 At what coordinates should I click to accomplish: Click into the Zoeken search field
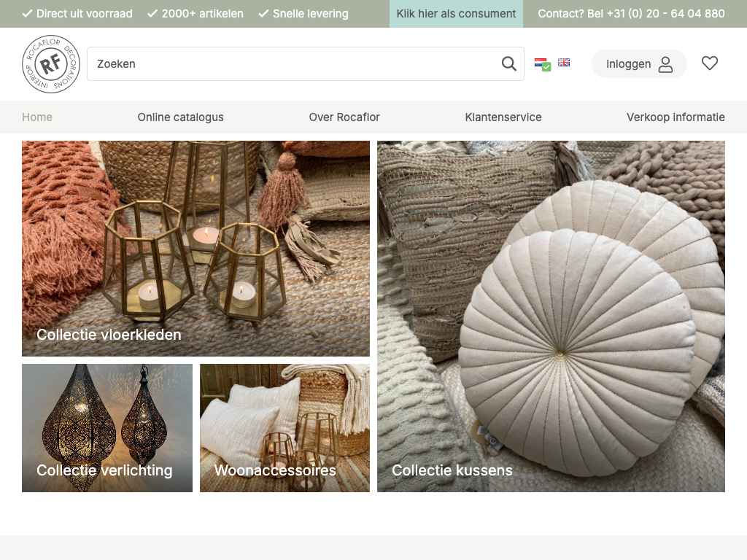click(x=292, y=64)
